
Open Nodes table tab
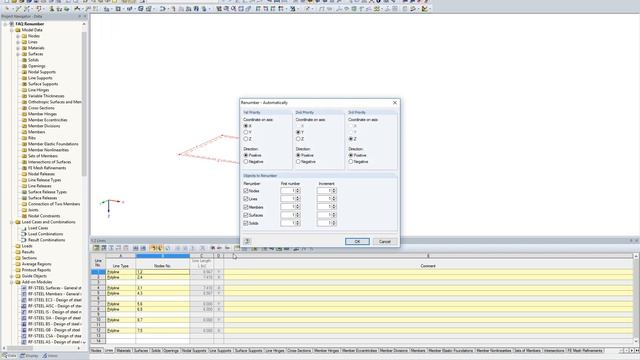coord(96,351)
